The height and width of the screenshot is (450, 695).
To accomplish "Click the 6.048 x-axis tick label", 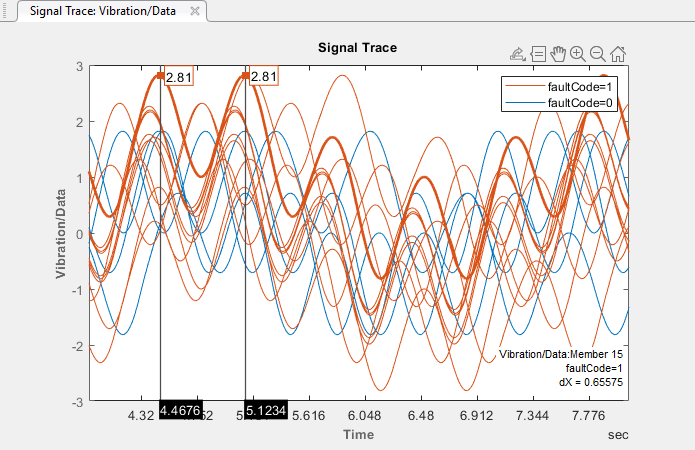I will [x=364, y=415].
